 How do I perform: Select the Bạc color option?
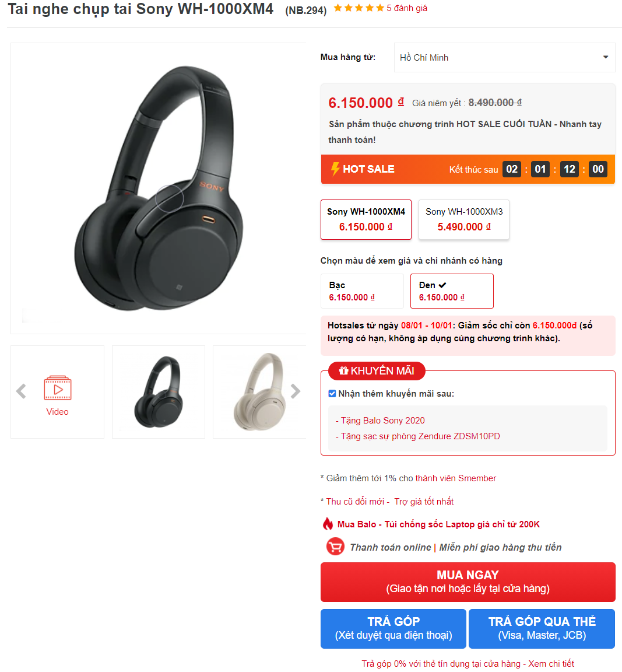point(362,291)
